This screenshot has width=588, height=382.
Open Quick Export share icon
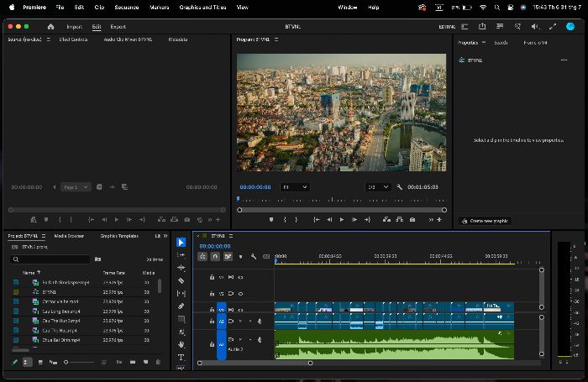click(x=482, y=26)
